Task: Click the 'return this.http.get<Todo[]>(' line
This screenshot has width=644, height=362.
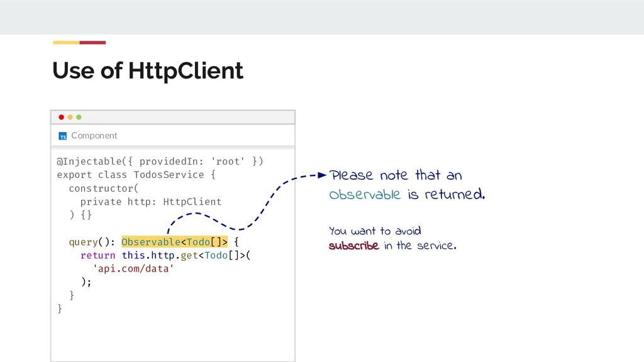Action: coord(165,255)
